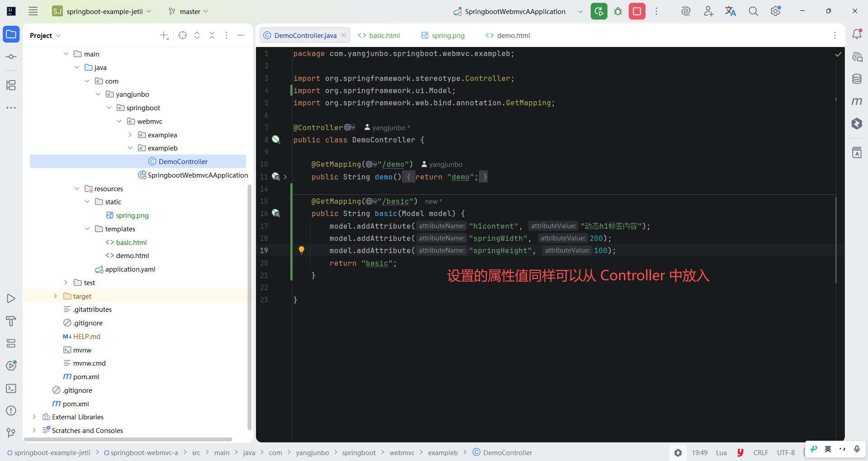Open the Terminal tool window

click(x=11, y=388)
